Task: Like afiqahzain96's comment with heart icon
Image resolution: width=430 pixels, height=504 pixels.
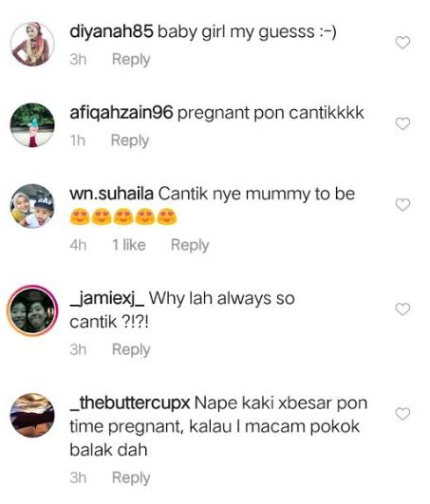Action: coord(402,123)
